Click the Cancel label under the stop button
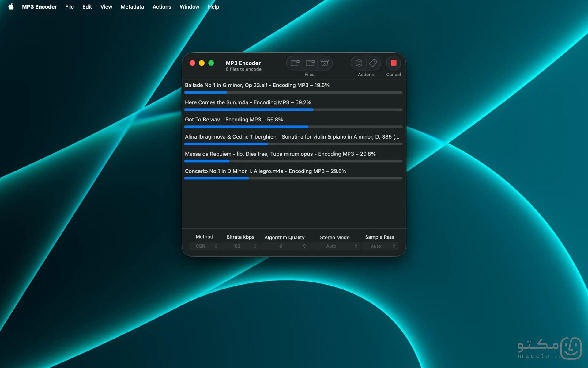Image resolution: width=588 pixels, height=368 pixels. [x=393, y=75]
